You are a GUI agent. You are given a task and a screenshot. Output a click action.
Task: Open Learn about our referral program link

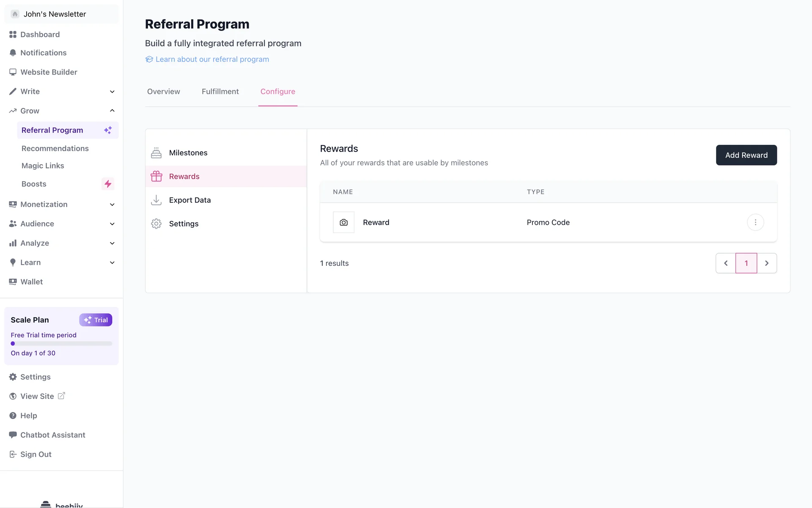coord(212,59)
